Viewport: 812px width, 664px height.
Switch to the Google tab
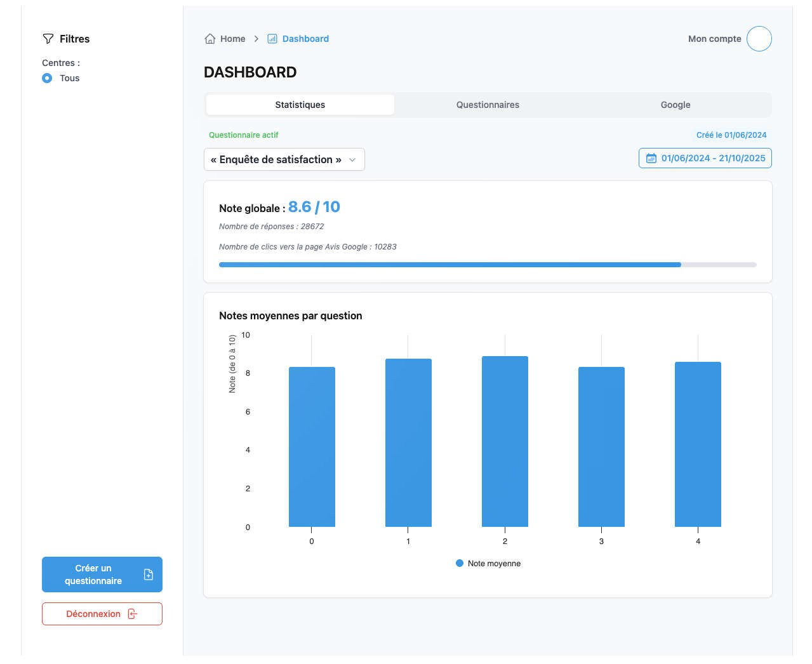pos(675,105)
